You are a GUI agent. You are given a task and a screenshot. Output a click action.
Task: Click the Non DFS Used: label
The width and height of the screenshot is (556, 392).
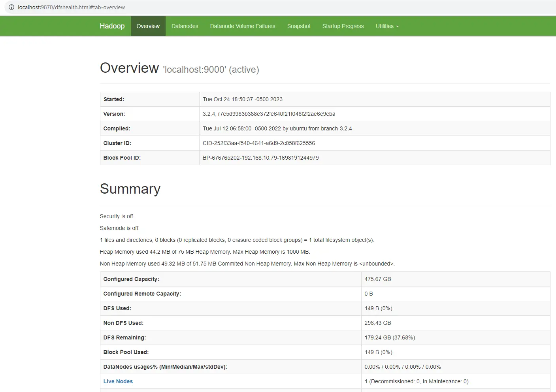point(123,323)
